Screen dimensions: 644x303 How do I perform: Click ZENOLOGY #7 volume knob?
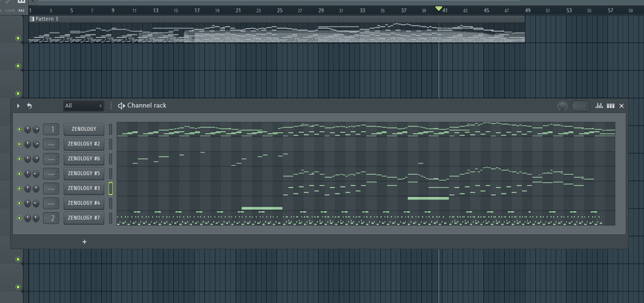pyautogui.click(x=36, y=218)
